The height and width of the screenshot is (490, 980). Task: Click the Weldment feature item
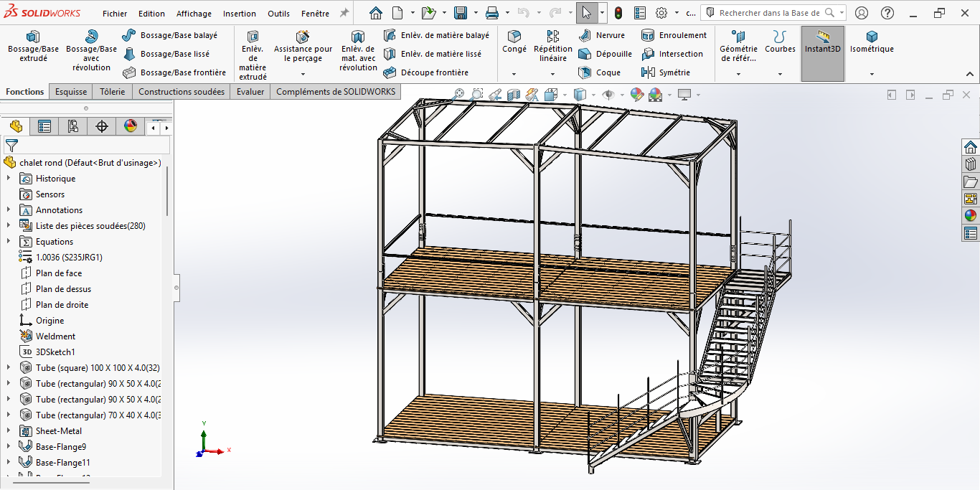(55, 336)
